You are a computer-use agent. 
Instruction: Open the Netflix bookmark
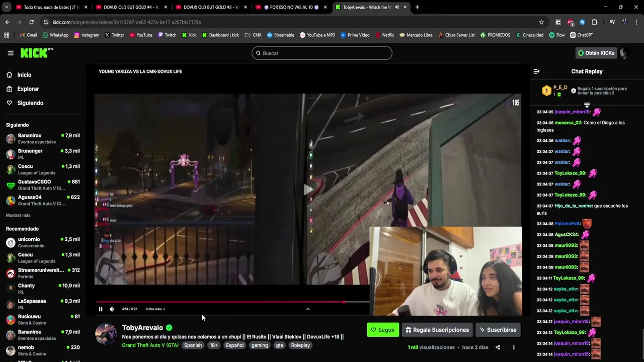[385, 35]
